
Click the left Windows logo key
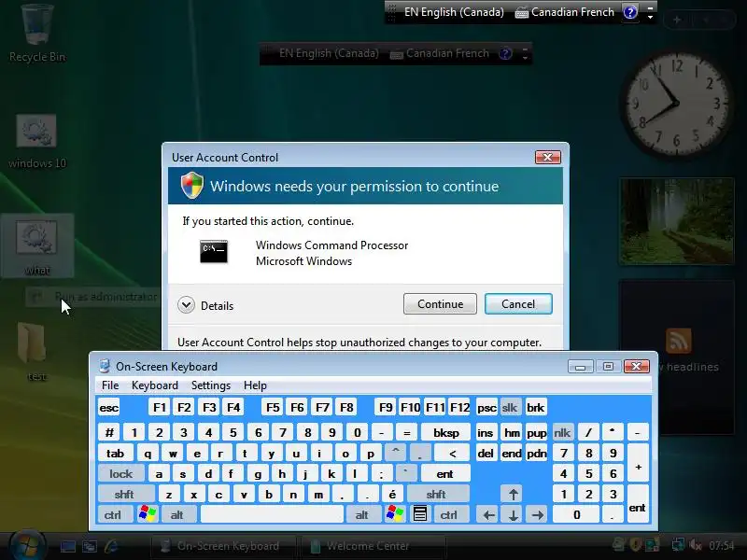148,515
